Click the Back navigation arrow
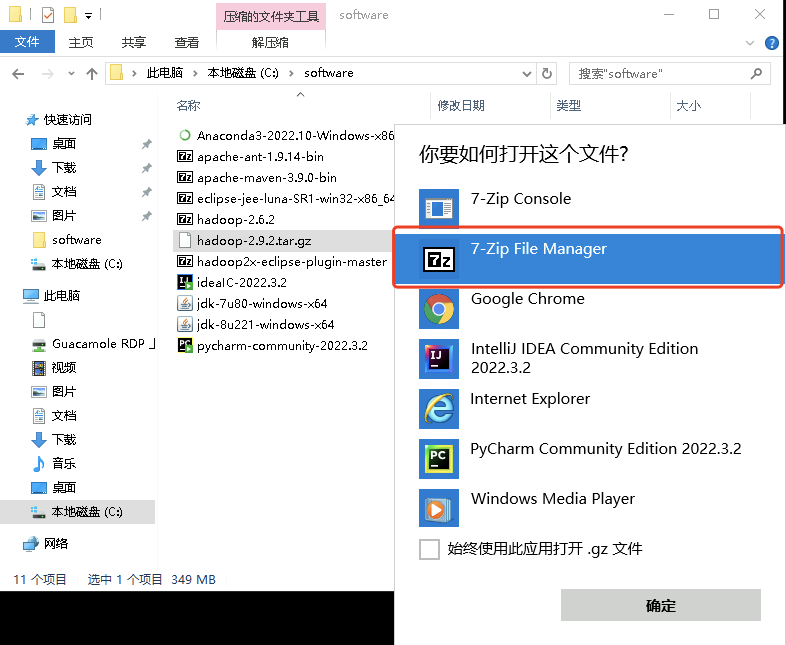 point(18,74)
